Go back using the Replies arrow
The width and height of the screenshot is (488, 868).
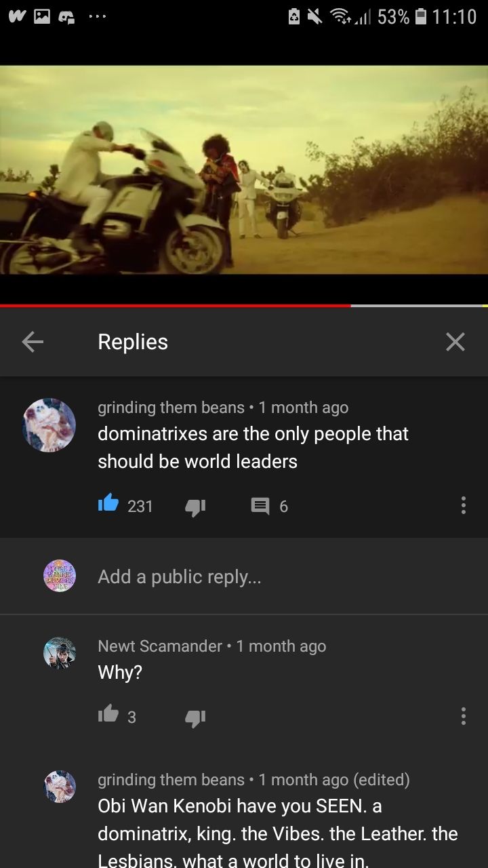pyautogui.click(x=33, y=342)
